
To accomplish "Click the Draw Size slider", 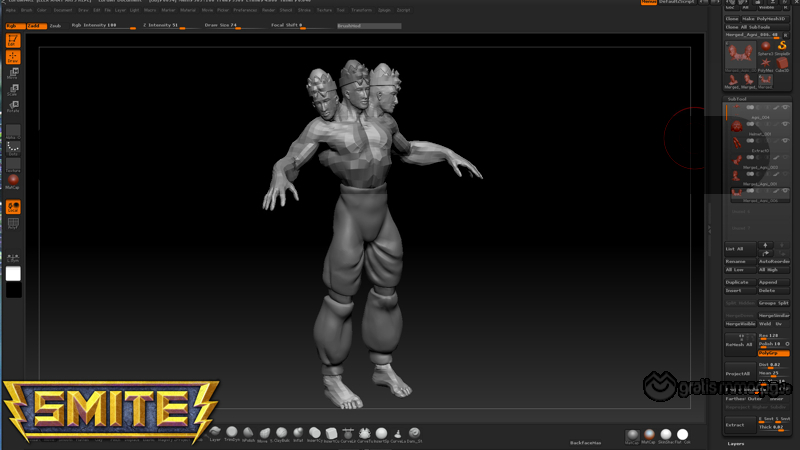I will (x=228, y=25).
